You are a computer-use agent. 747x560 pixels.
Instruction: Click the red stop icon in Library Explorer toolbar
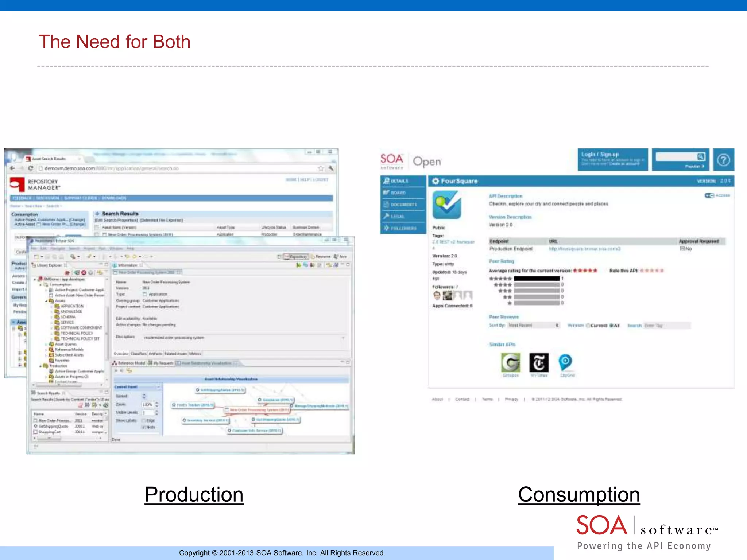point(84,272)
